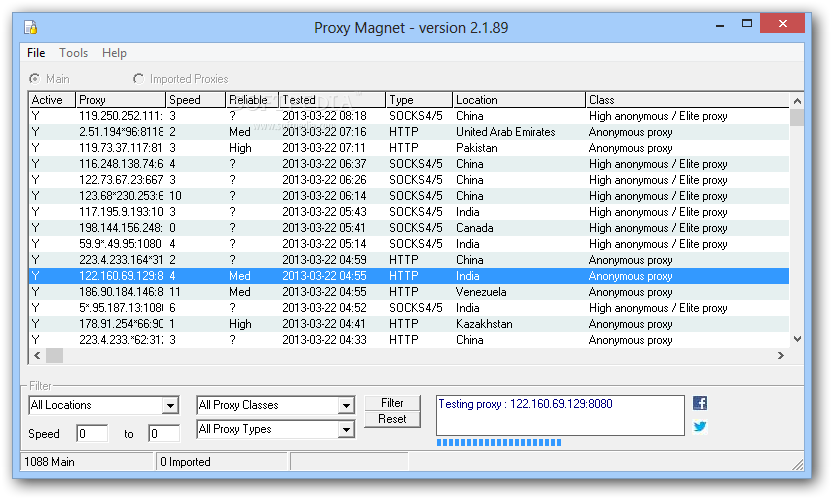Viewport: 832px width, 499px height.
Task: Select highlighted proxy 122.160.69.129
Action: coord(409,276)
